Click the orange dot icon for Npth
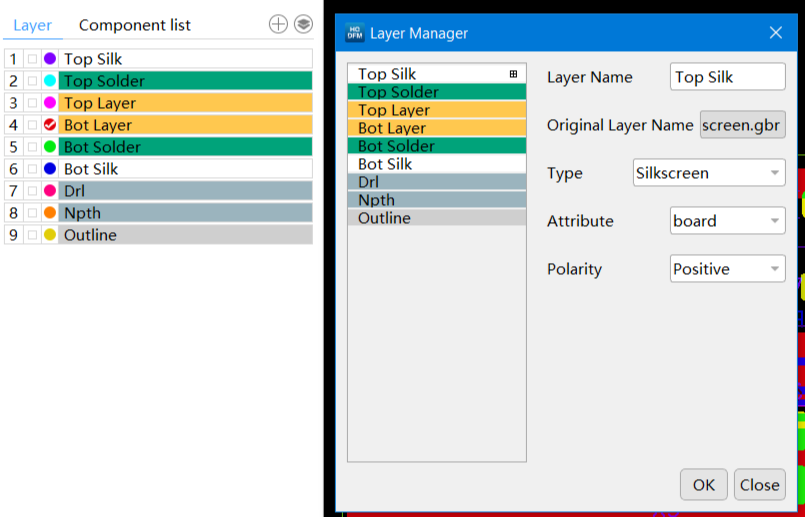 tap(50, 213)
